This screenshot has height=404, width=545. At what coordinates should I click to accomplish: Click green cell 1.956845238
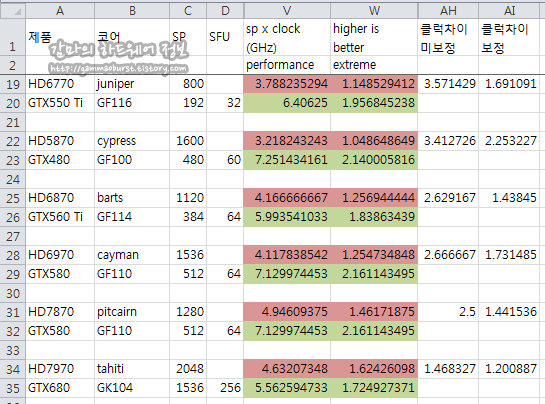(x=374, y=103)
